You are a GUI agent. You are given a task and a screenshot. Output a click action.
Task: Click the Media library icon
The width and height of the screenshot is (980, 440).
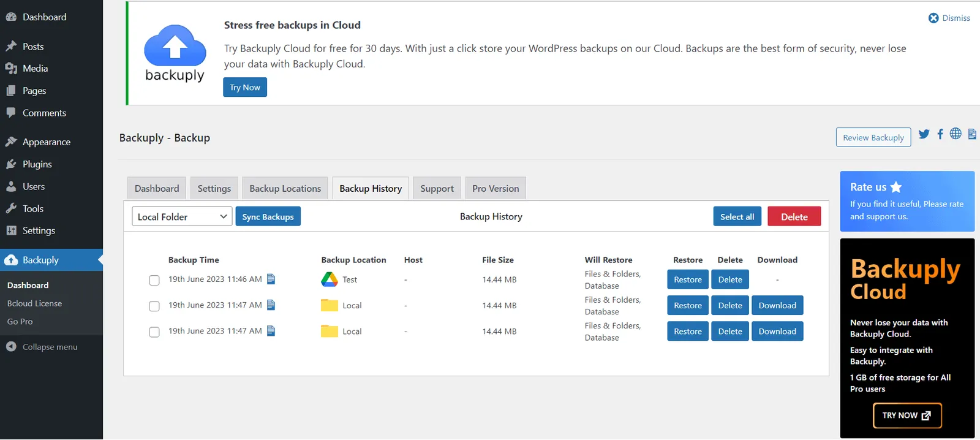11,69
